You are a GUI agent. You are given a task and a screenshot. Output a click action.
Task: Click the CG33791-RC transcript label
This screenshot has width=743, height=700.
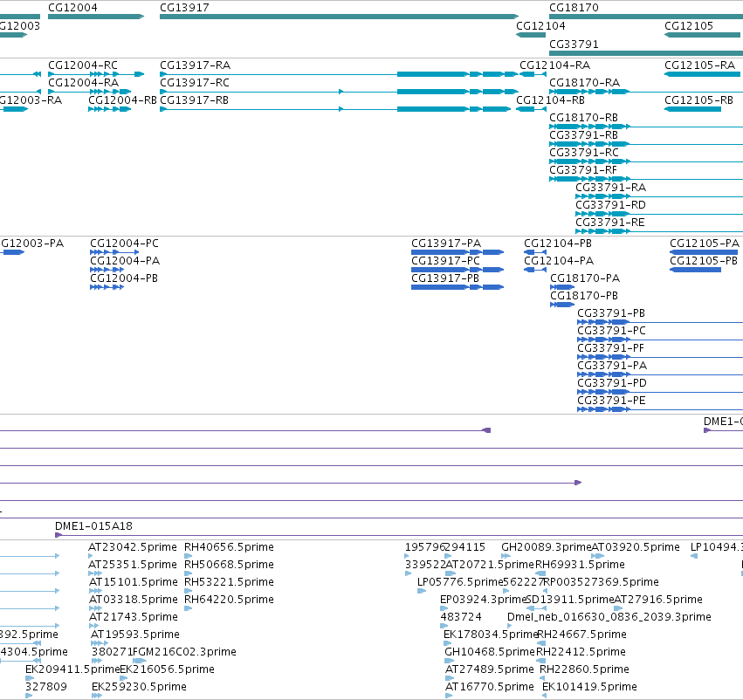(584, 153)
